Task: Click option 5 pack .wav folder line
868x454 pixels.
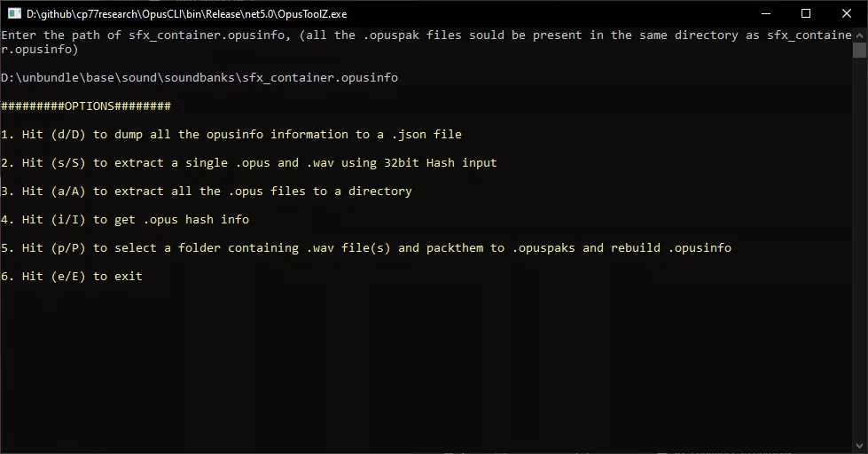Action: click(366, 247)
